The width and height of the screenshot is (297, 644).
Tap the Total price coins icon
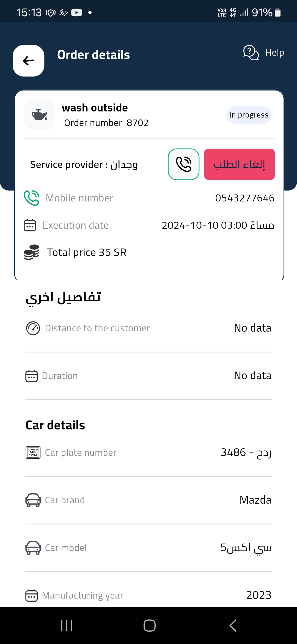pyautogui.click(x=31, y=252)
